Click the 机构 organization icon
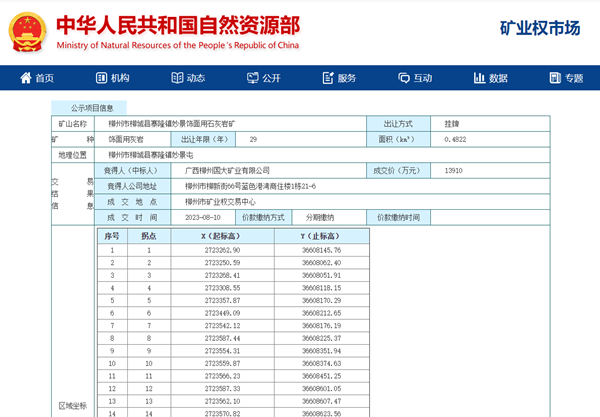Image resolution: width=600 pixels, height=417 pixels. pyautogui.click(x=101, y=79)
